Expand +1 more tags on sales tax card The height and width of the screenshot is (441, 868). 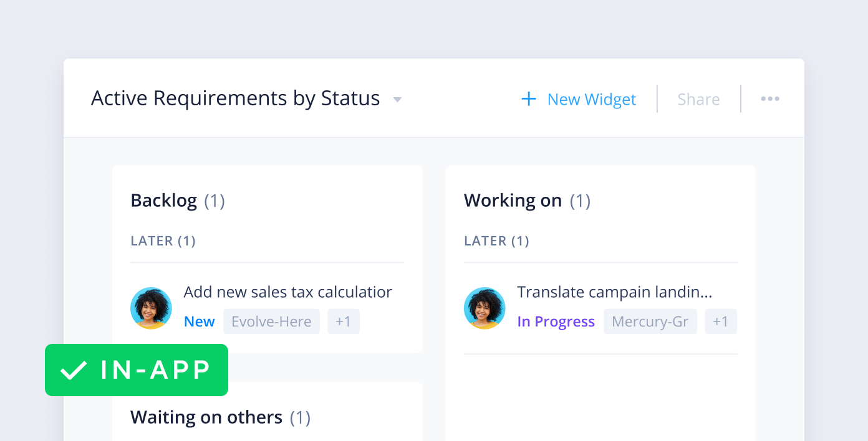[x=344, y=321]
